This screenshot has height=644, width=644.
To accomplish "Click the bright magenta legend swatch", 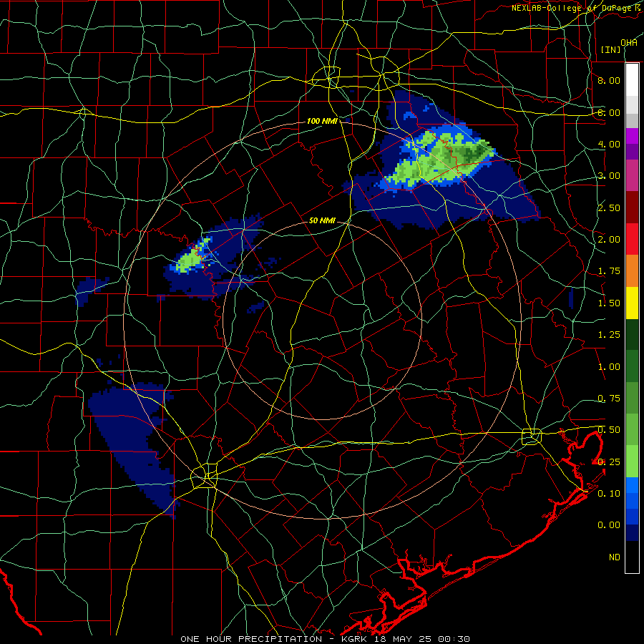I will (632, 136).
